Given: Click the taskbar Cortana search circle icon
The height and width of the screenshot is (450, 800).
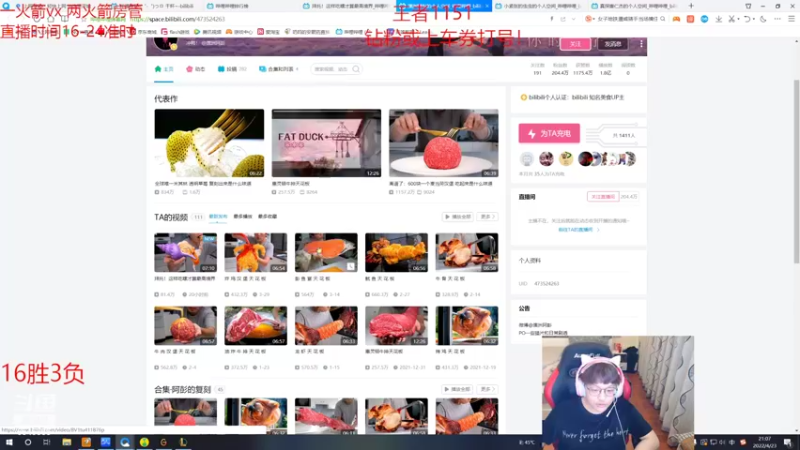Looking at the screenshot, I should (28, 442).
